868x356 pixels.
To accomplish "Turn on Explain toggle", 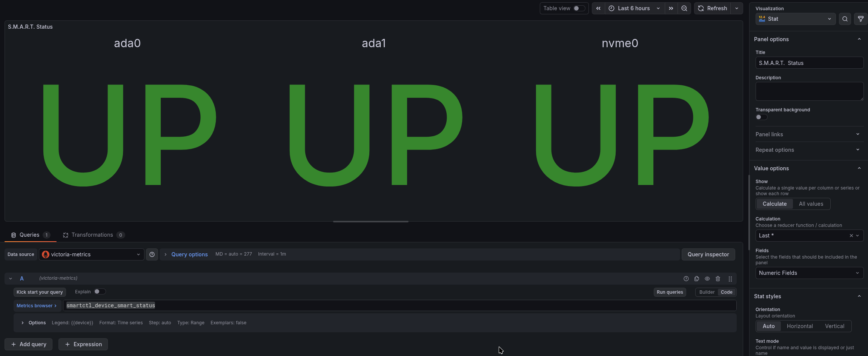I will [100, 291].
